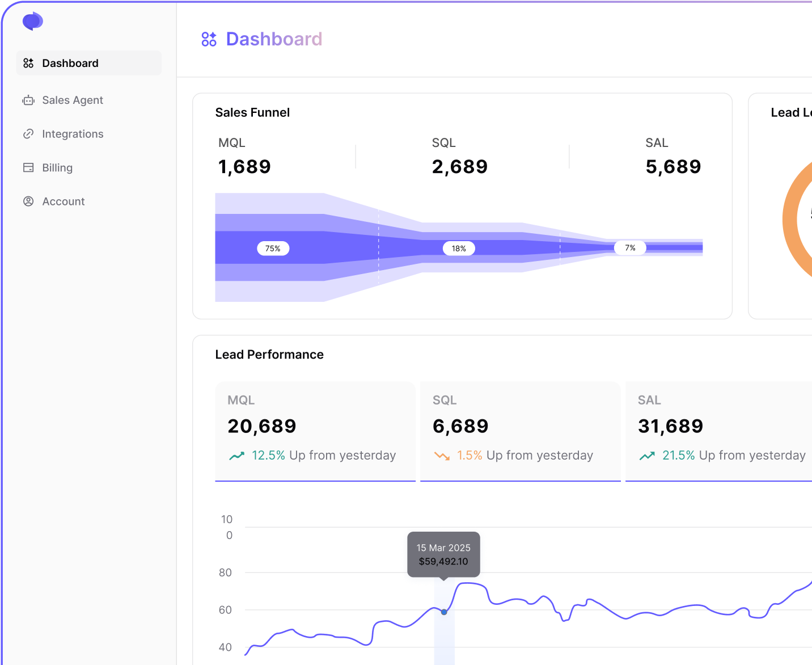This screenshot has height=665, width=812.
Task: Click the MQL upward trend arrow icon
Action: (237, 456)
